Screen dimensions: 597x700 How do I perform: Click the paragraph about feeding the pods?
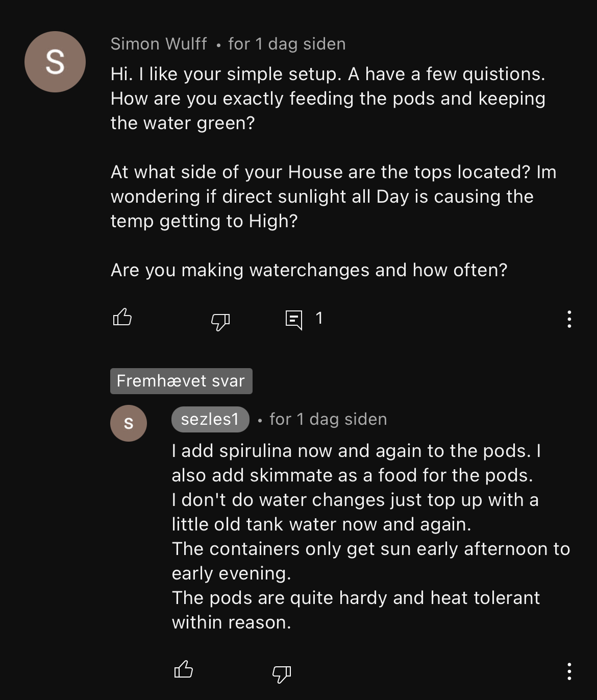[328, 99]
